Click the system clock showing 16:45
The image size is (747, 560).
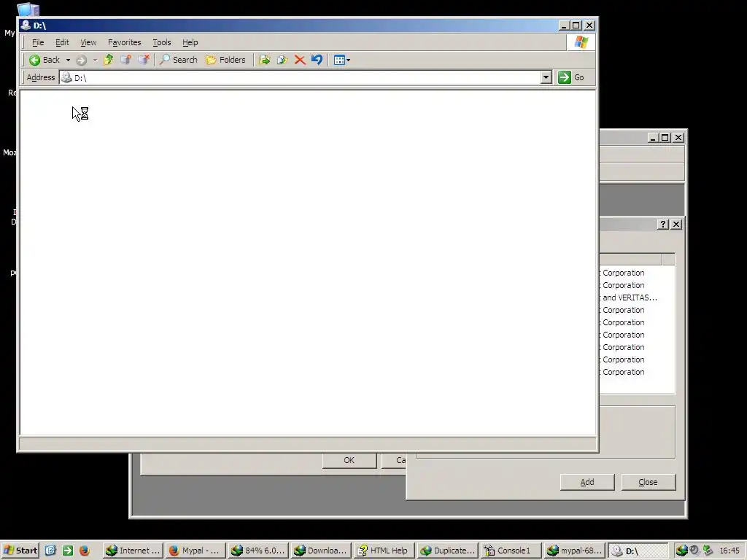point(729,551)
